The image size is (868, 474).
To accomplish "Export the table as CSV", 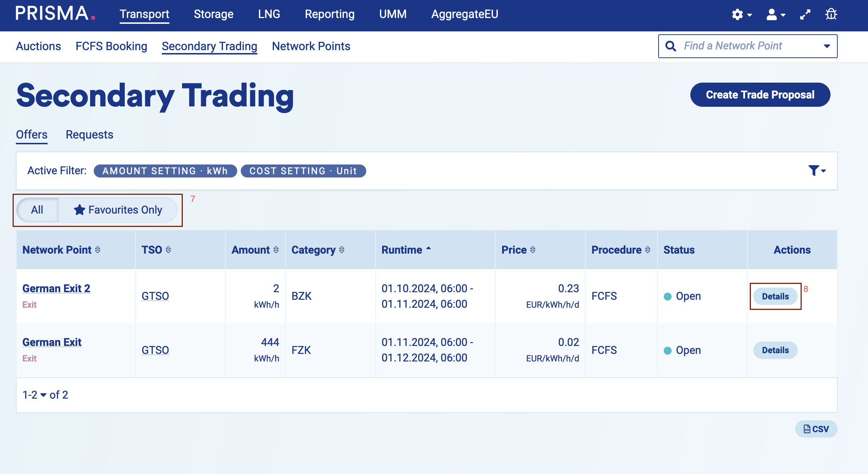I will pos(816,429).
